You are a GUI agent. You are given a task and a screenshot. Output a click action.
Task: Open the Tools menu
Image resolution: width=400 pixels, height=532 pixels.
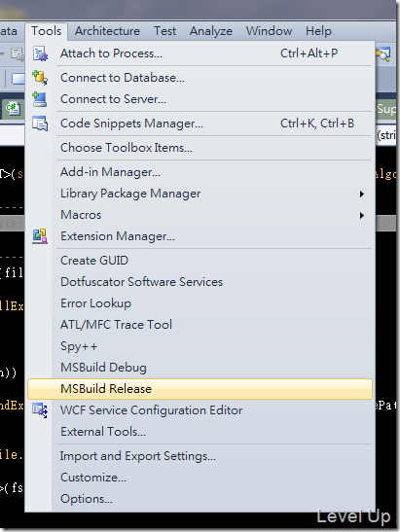point(46,31)
